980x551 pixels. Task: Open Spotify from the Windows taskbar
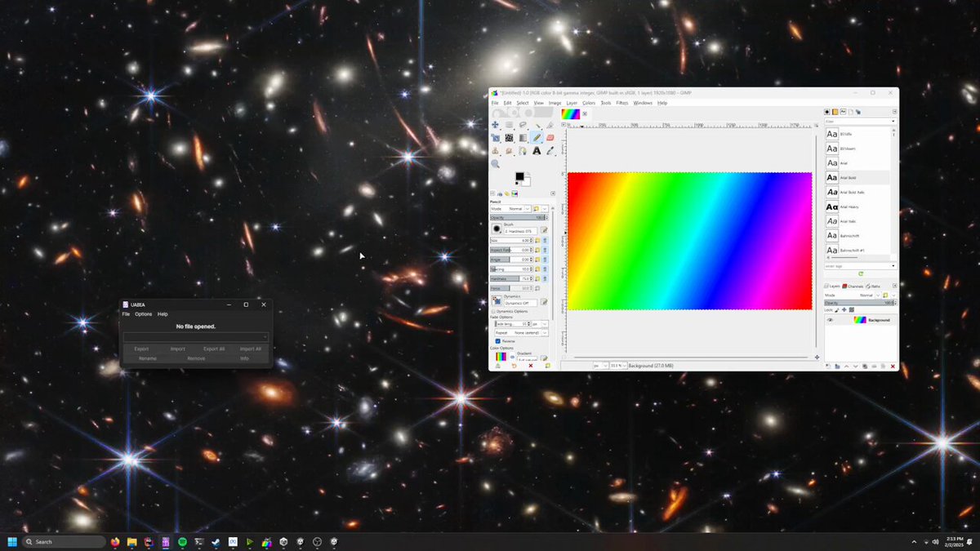pyautogui.click(x=182, y=542)
